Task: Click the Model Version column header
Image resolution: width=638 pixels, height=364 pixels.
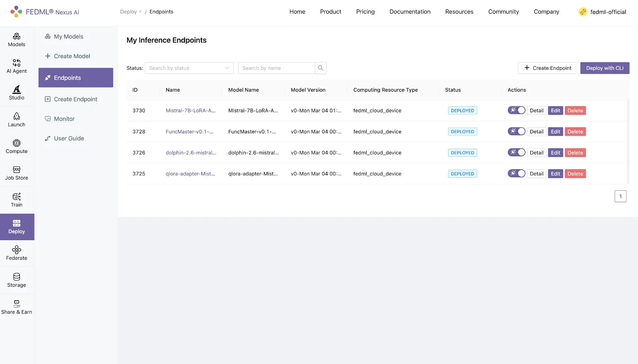Action: coord(308,90)
